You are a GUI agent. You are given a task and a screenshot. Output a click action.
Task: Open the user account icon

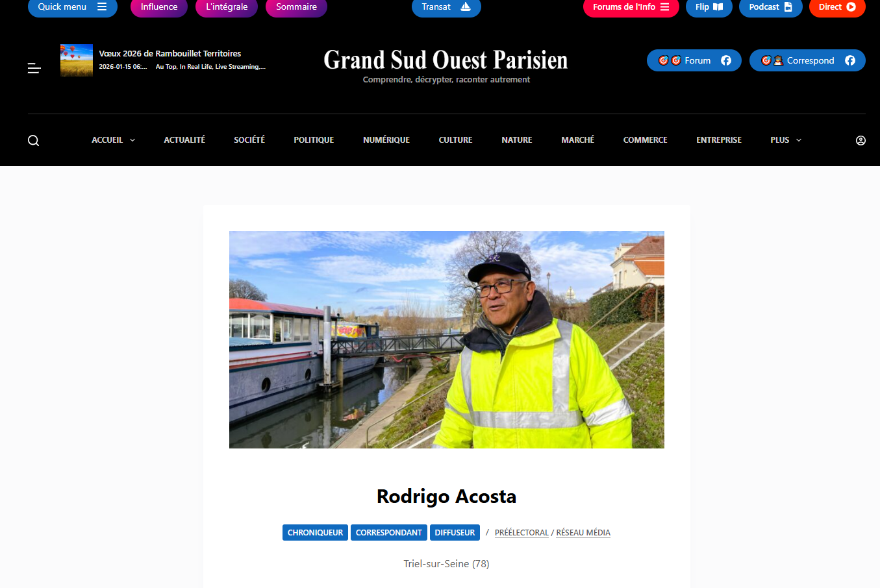pos(861,140)
